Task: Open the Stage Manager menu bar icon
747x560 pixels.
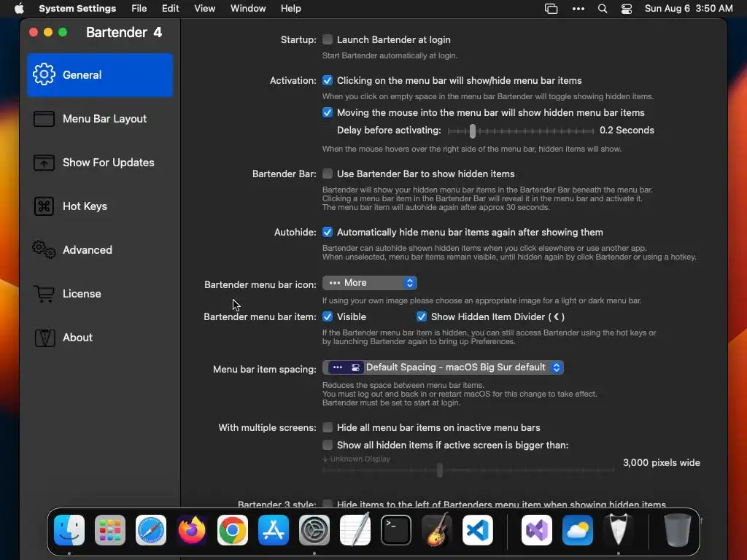Action: [x=551, y=9]
